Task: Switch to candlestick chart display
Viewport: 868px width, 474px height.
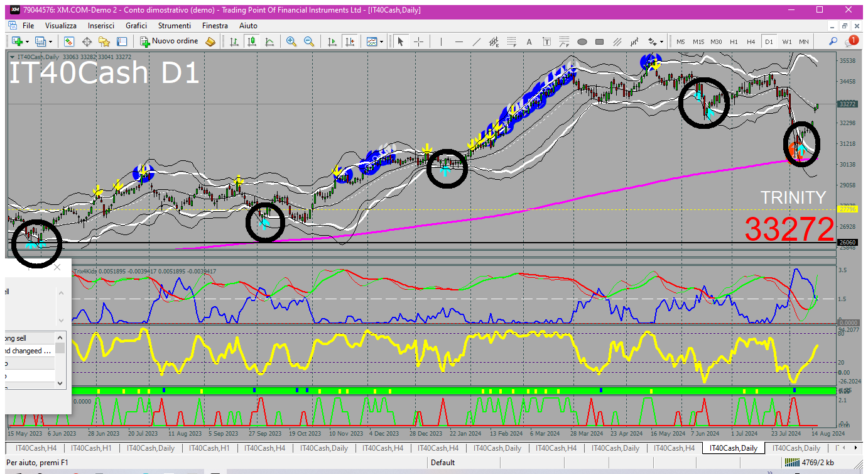Action: tap(252, 41)
